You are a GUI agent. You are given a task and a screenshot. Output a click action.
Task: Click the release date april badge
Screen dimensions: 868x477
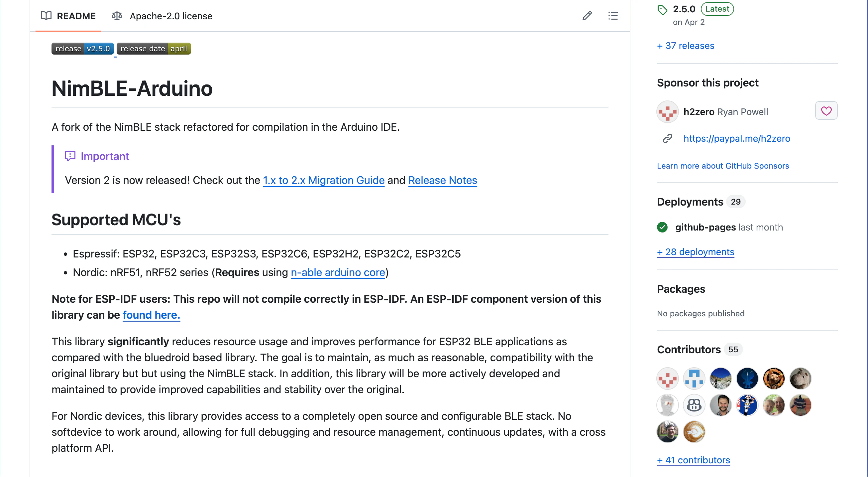(154, 49)
